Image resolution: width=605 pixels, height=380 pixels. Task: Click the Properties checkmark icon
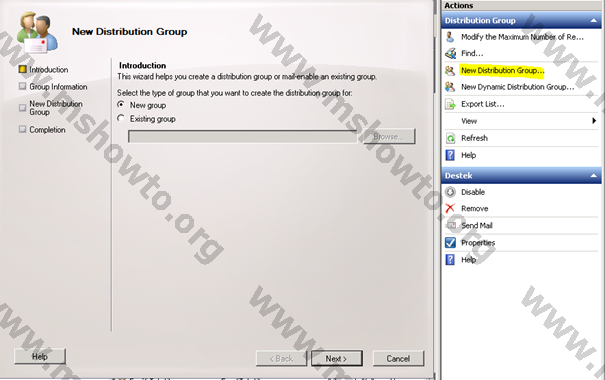point(450,243)
